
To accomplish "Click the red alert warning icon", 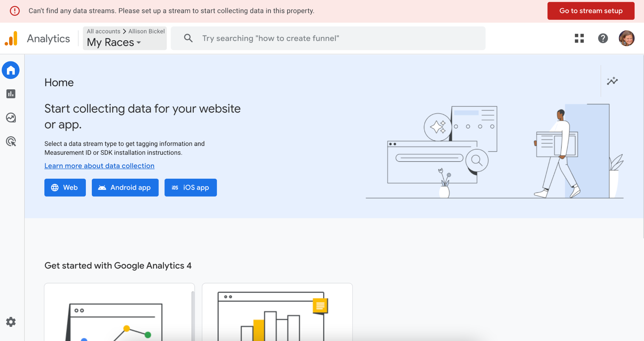I will [x=15, y=11].
